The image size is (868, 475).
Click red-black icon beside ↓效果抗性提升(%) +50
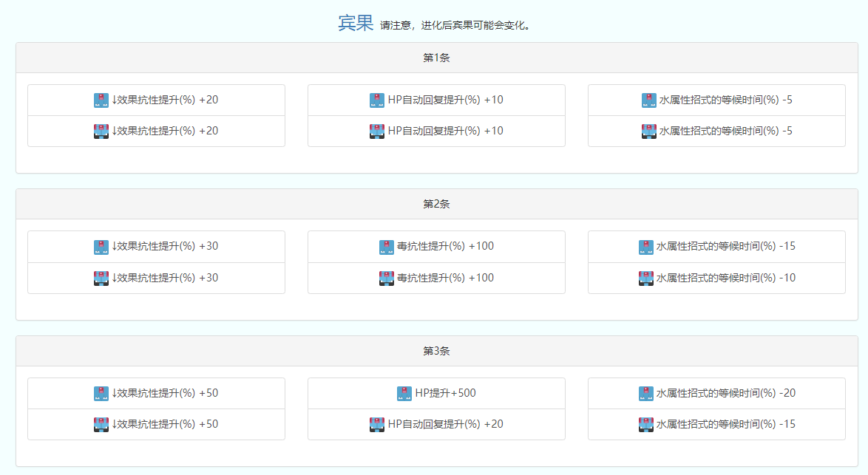click(x=101, y=425)
